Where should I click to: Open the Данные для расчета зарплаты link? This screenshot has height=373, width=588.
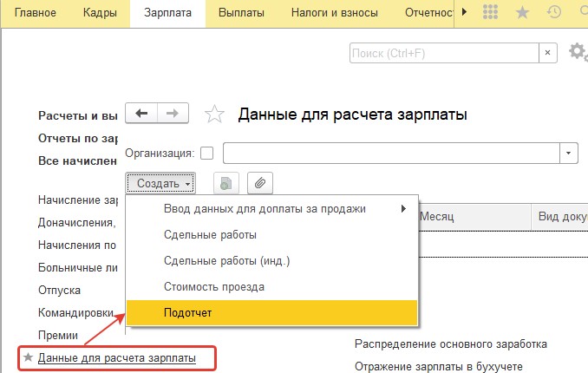click(x=116, y=358)
